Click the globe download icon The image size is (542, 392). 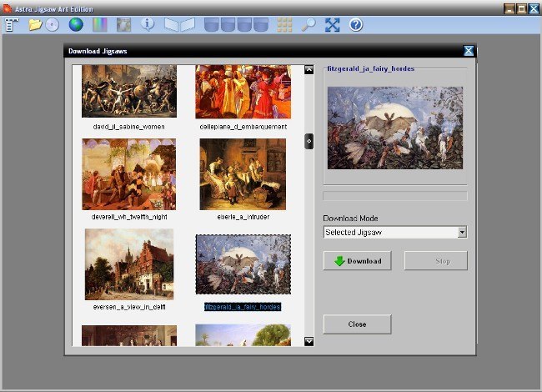(x=76, y=24)
